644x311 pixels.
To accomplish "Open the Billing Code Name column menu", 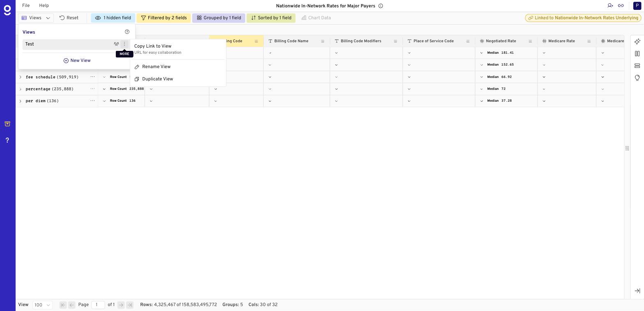I will pos(322,41).
